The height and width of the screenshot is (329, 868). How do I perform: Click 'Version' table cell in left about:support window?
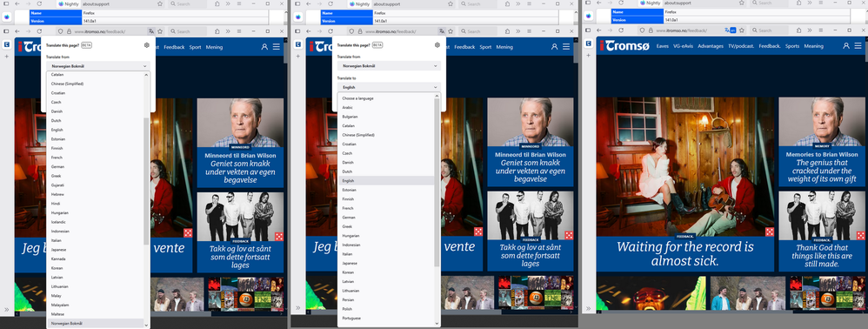point(56,21)
